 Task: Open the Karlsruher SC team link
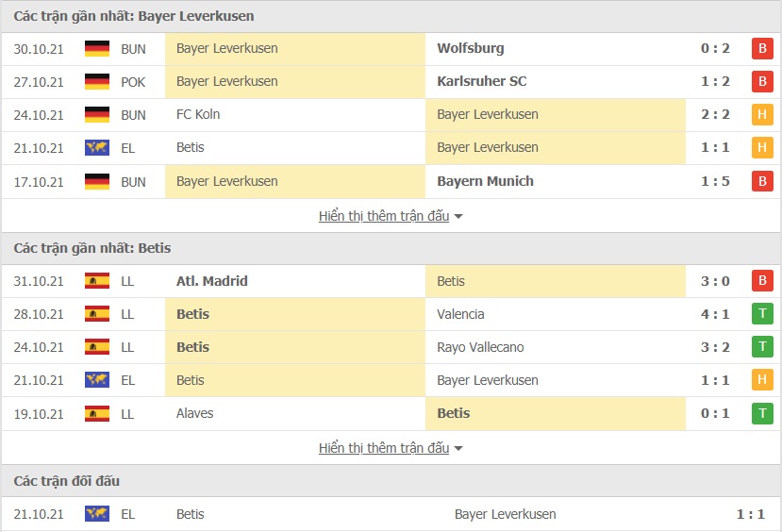[482, 81]
